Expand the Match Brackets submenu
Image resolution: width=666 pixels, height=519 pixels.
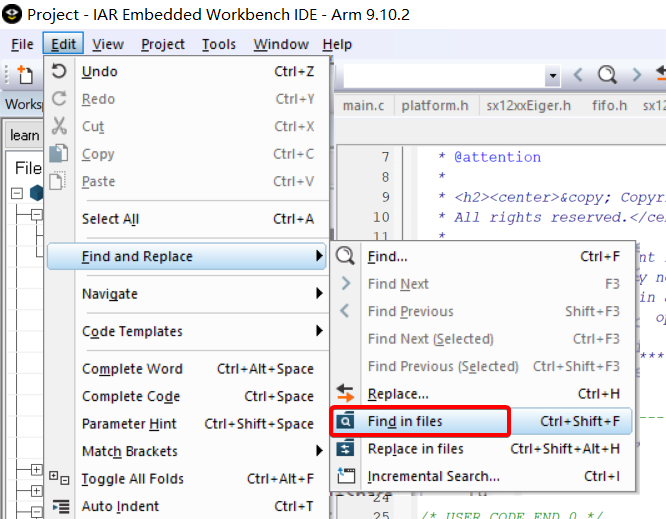319,451
